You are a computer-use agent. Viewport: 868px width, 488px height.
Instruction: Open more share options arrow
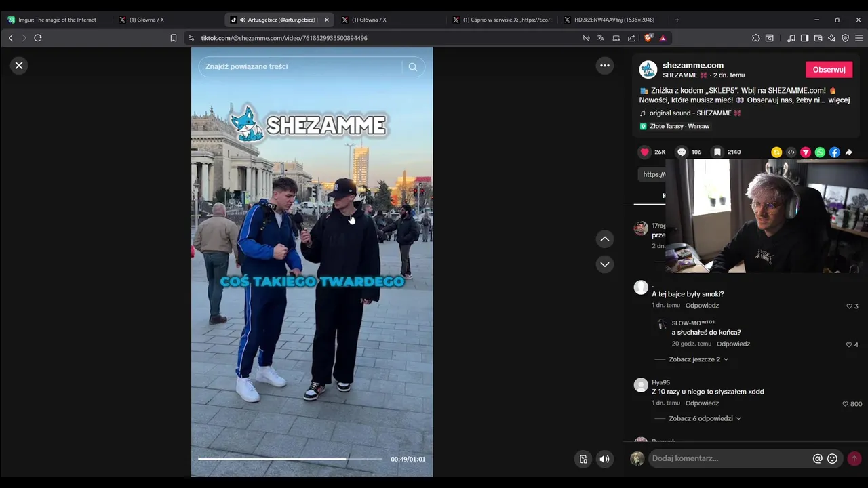pyautogui.click(x=849, y=152)
